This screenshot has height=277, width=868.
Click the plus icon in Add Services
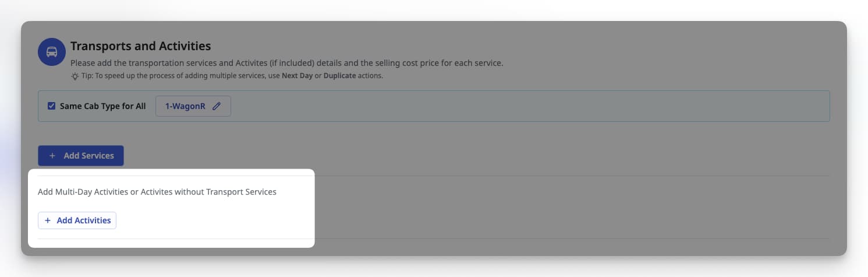point(52,156)
